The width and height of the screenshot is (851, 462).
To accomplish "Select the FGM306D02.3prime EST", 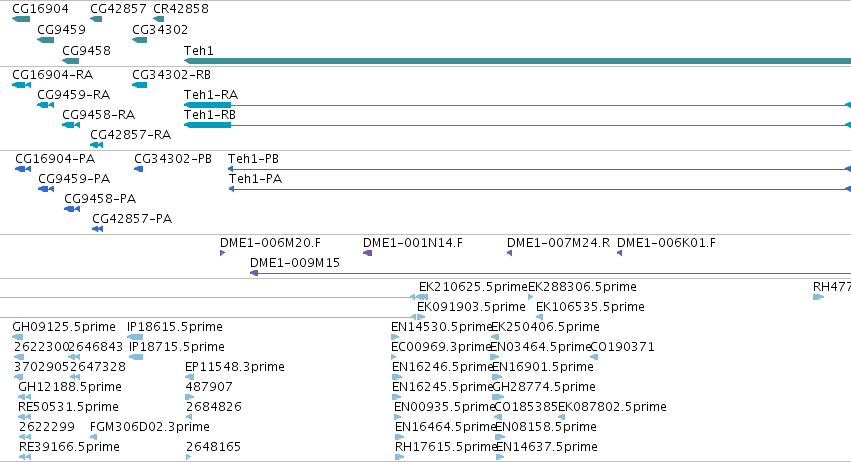I will (x=93, y=438).
